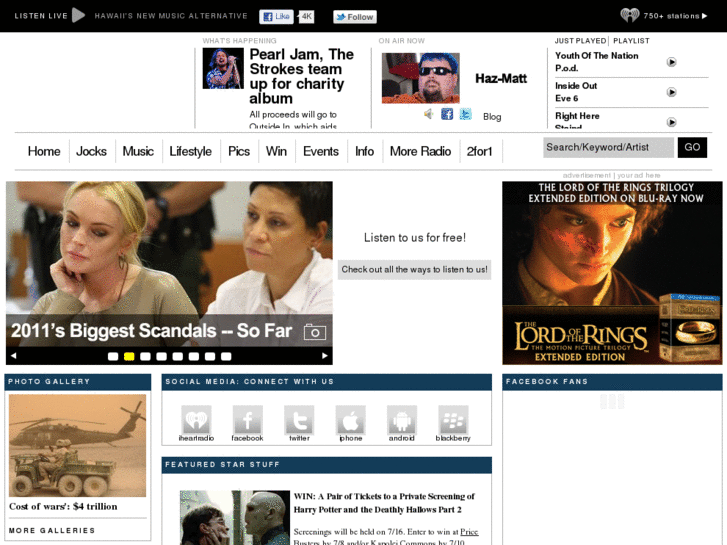Open Haz-Matt's Blog link
The image size is (727, 545).
coord(492,116)
